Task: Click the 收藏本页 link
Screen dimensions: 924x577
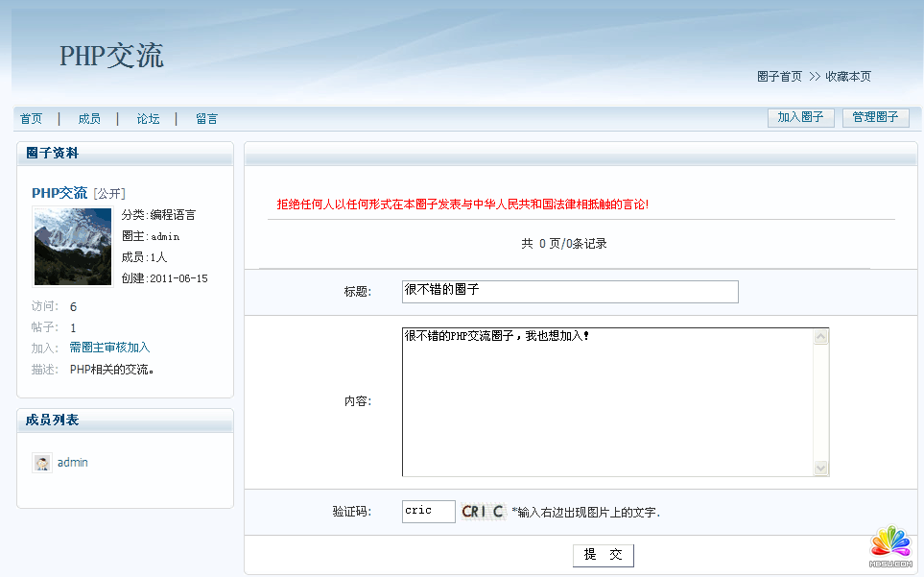Action: pyautogui.click(x=848, y=77)
